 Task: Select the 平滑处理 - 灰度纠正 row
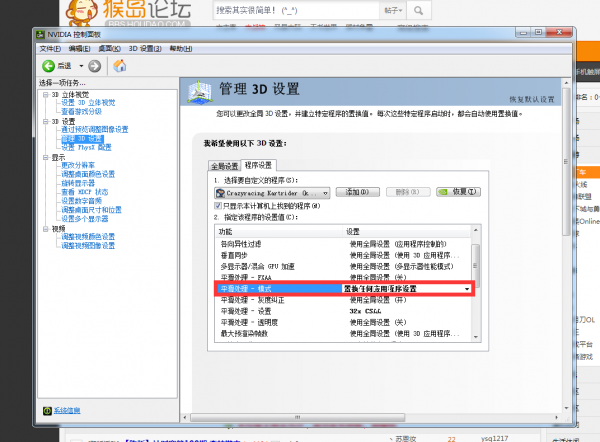pyautogui.click(x=342, y=300)
